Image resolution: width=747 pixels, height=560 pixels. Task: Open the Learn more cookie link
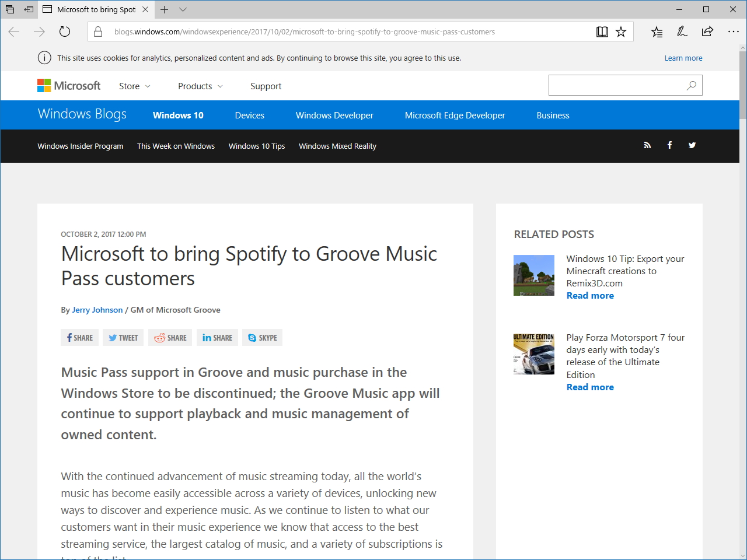tap(683, 58)
